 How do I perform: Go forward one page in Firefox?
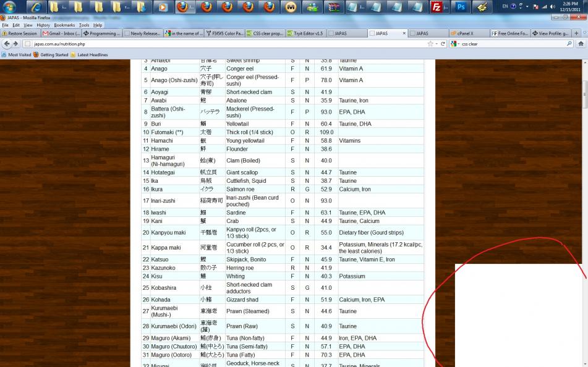[x=15, y=44]
